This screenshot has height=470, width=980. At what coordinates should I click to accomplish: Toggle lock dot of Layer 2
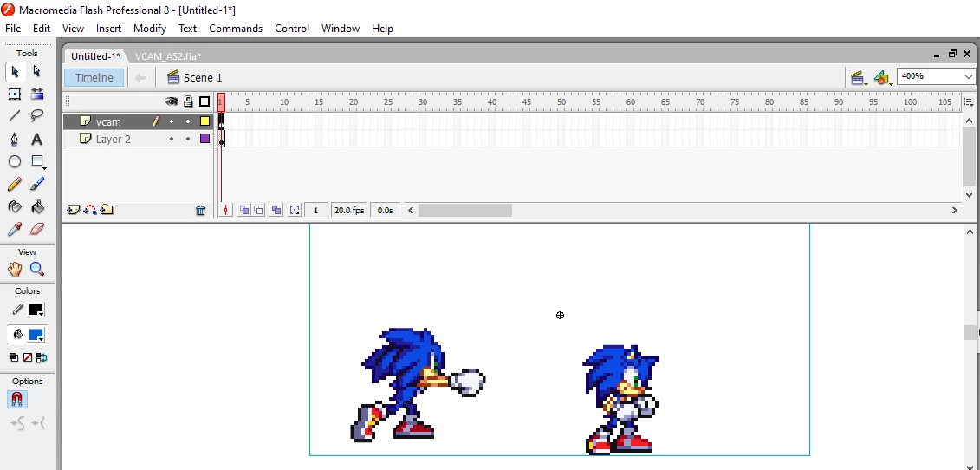point(188,139)
